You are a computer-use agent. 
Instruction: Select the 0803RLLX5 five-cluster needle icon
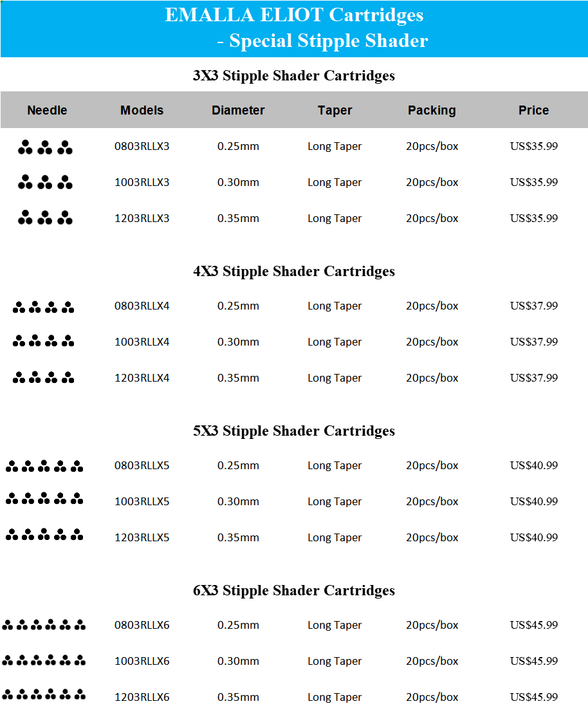click(x=44, y=466)
